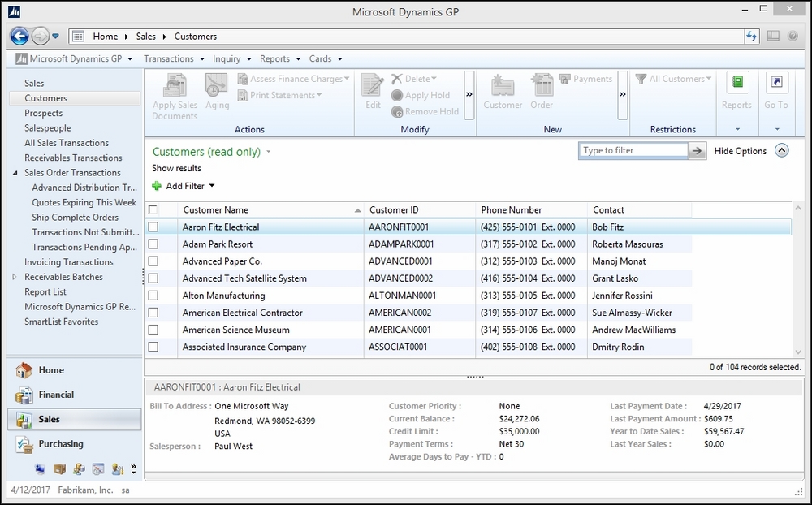The height and width of the screenshot is (505, 812).
Task: Expand the New group overflow chevron
Action: (623, 95)
